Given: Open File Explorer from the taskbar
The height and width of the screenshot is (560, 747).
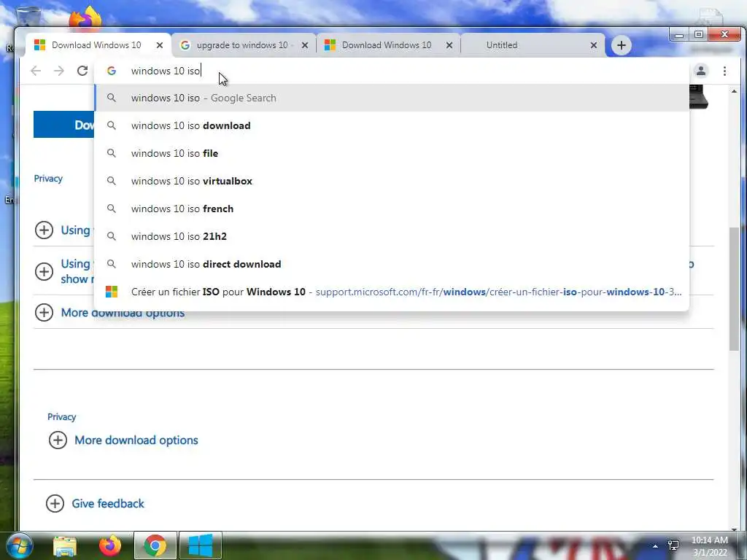Looking at the screenshot, I should coord(65,545).
